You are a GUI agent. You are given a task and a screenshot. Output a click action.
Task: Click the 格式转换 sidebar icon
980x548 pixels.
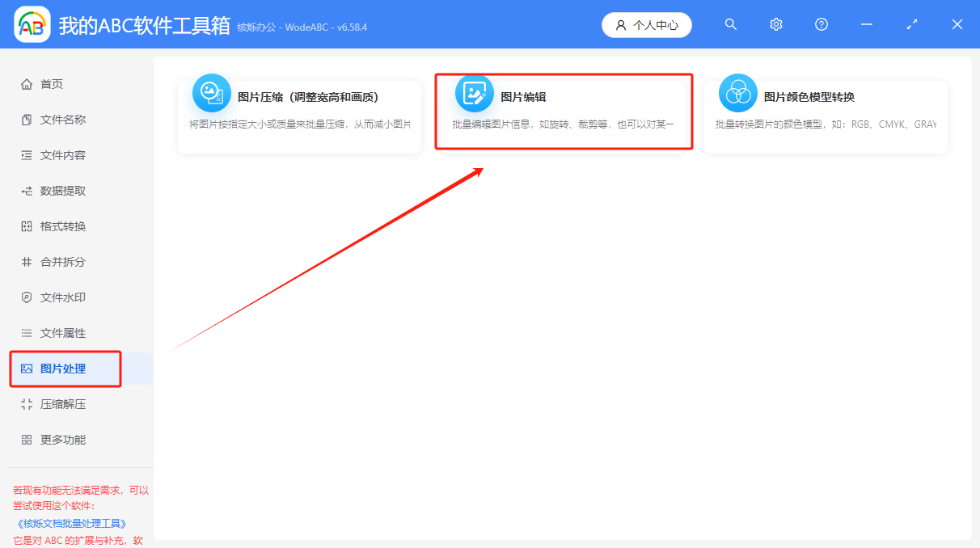(27, 226)
